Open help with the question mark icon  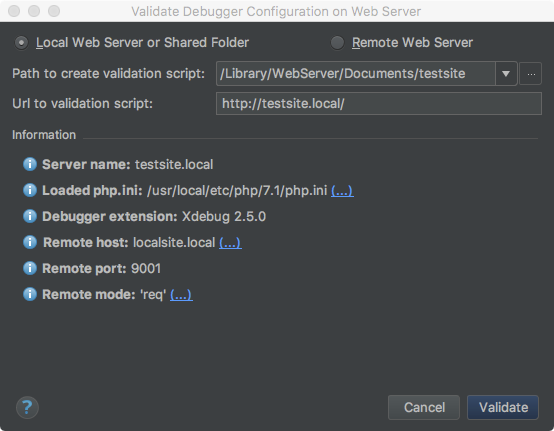pyautogui.click(x=27, y=407)
